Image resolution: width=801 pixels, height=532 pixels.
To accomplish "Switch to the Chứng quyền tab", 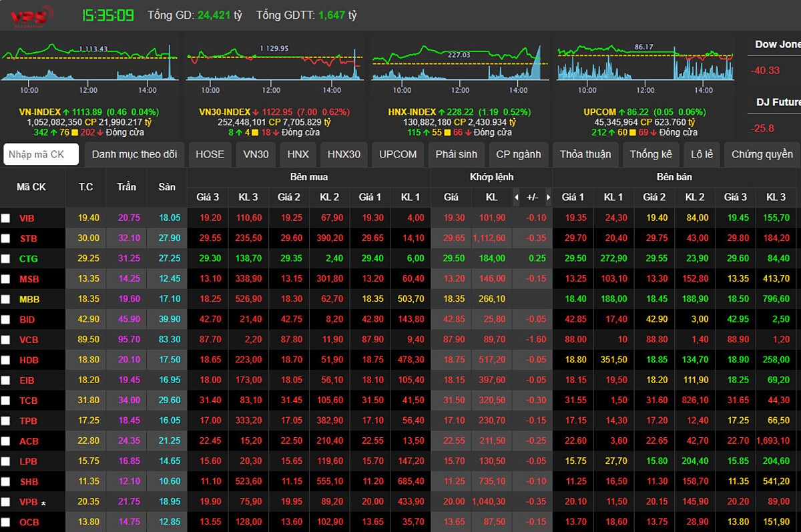I will coord(762,154).
